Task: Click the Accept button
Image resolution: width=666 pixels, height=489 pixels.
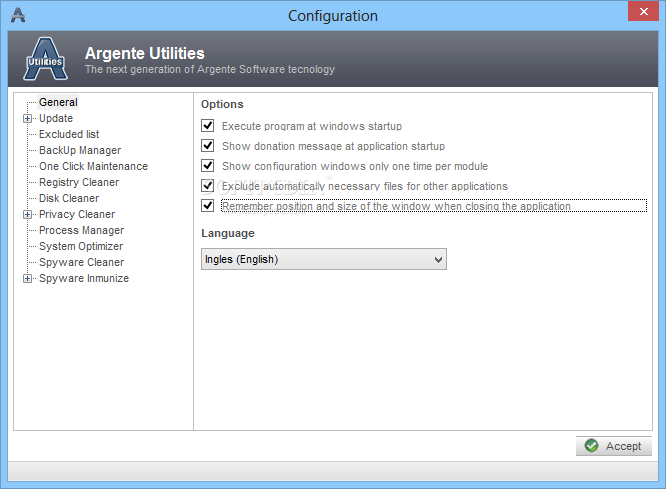Action: coord(614,446)
